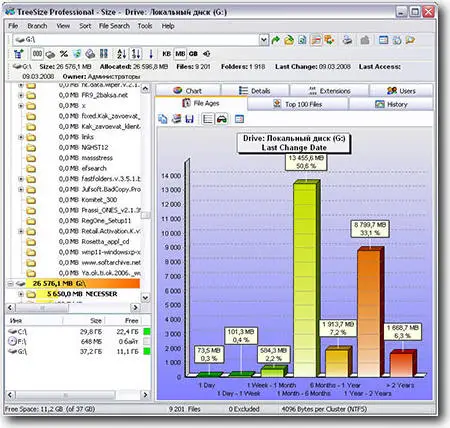This screenshot has width=450, height=428.
Task: Click the blue window icon in top toolbar
Action: tap(384, 40)
